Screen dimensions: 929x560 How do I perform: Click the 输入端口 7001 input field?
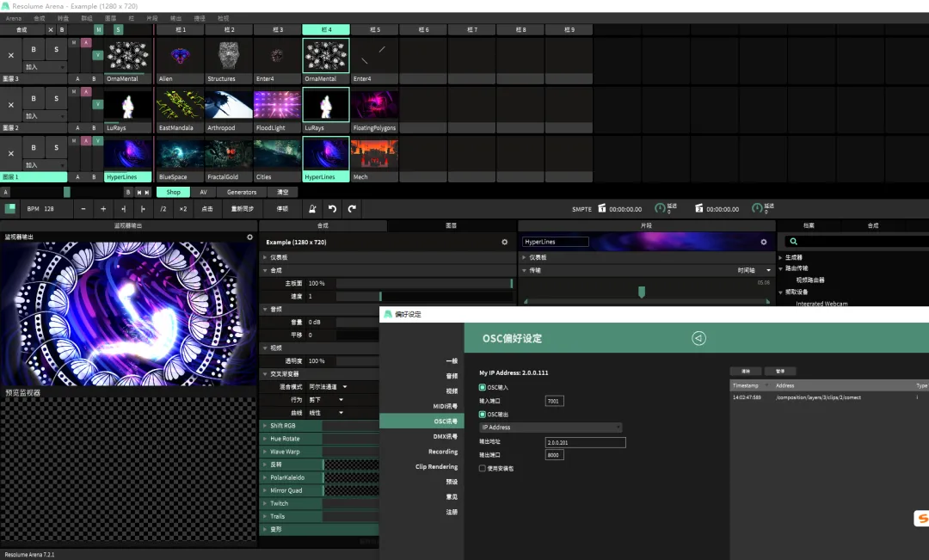(554, 401)
